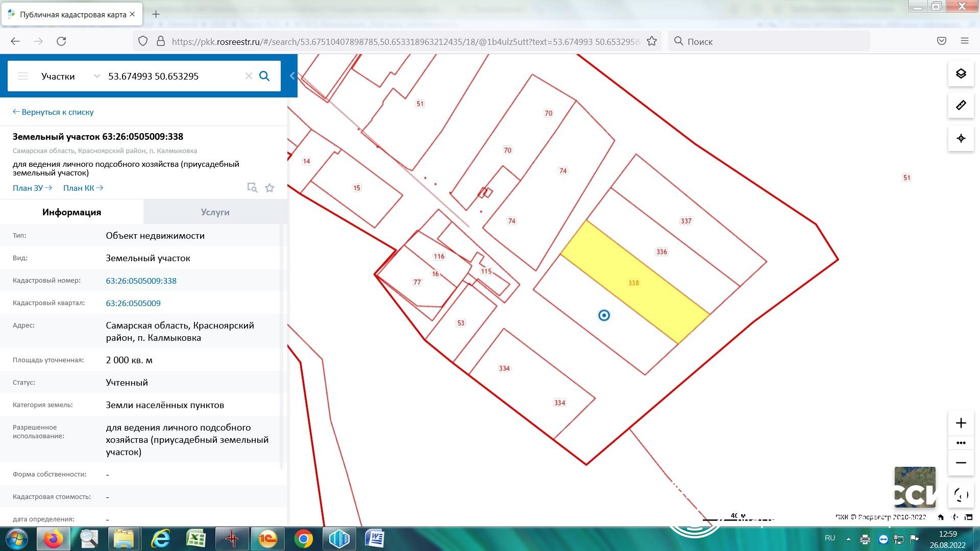Find parcel on map icon
Viewport: 980px width, 551px height.
click(x=252, y=188)
